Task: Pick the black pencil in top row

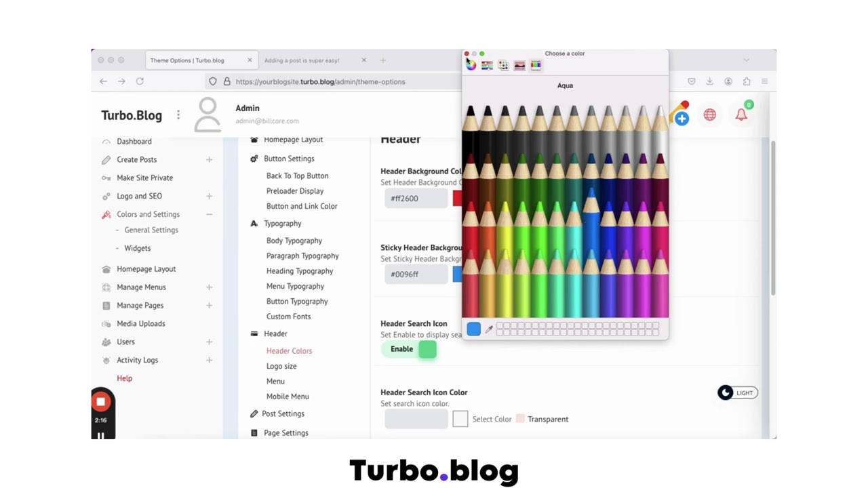Action: [x=471, y=129]
